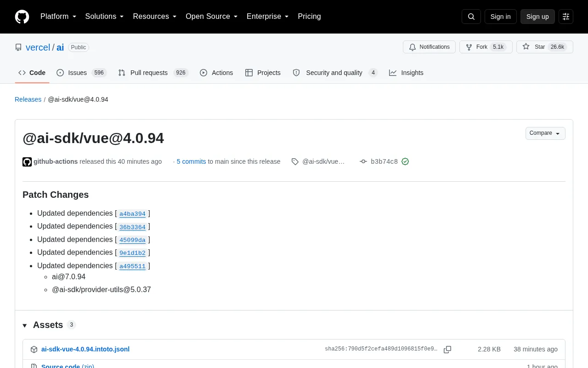
Task: Go to the Releases breadcrumb link
Action: click(x=28, y=99)
